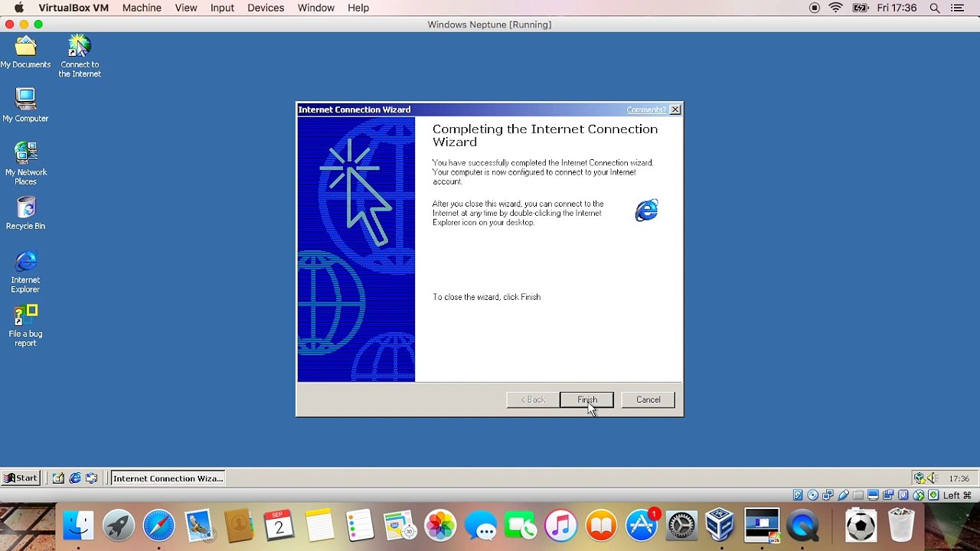Screen dimensions: 980x551
Task: Click VirtualBox USB devices indicator
Action: 843,495
